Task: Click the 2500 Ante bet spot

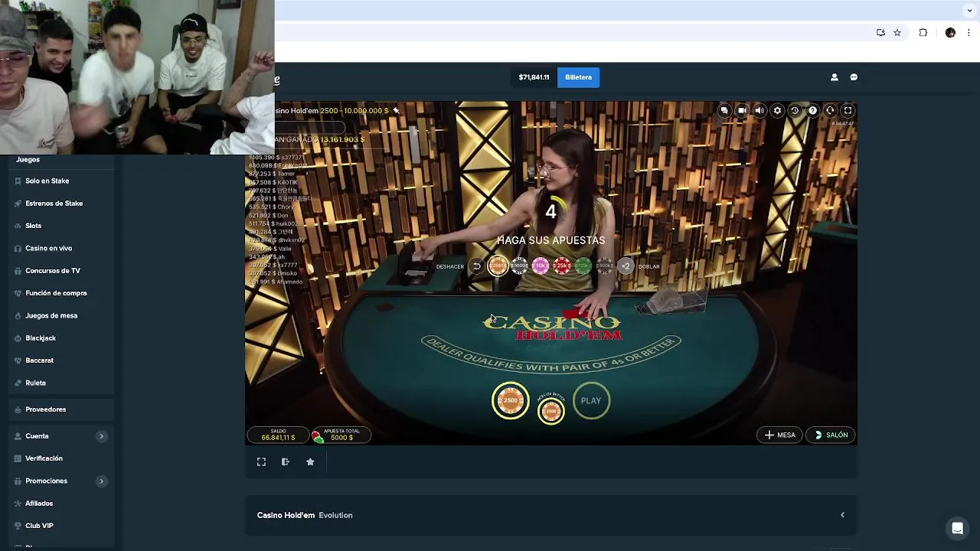Action: (x=510, y=400)
